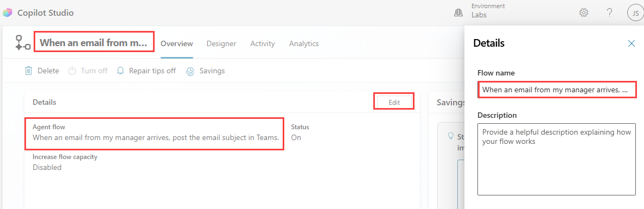Close the Details panel
Viewport: 644px width, 209px height.
[632, 43]
